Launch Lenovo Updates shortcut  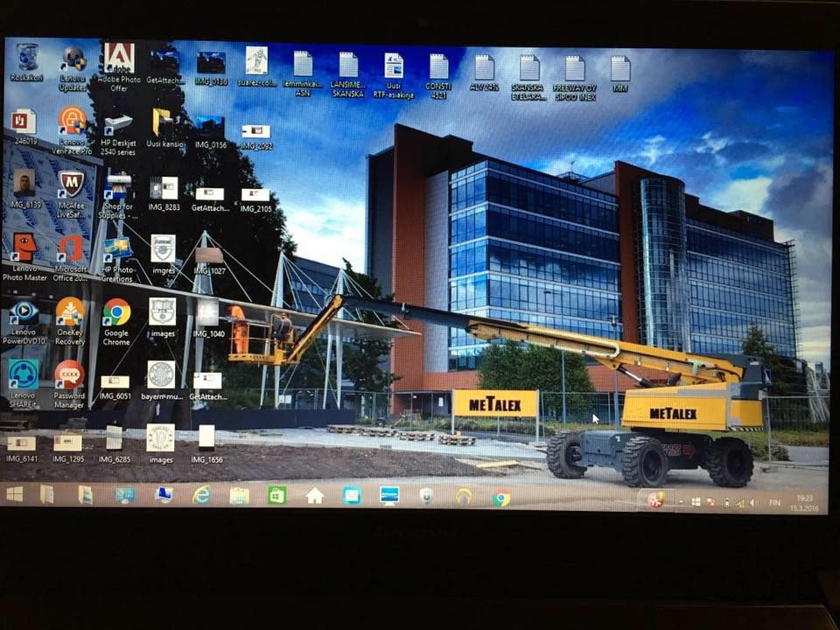(73, 68)
